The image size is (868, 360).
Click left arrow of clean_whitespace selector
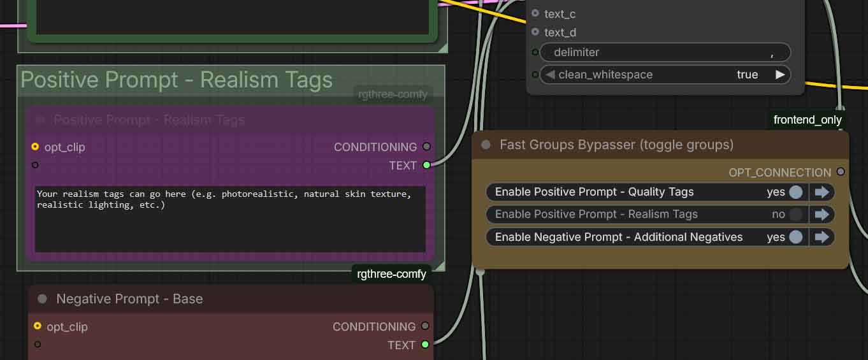coord(550,75)
